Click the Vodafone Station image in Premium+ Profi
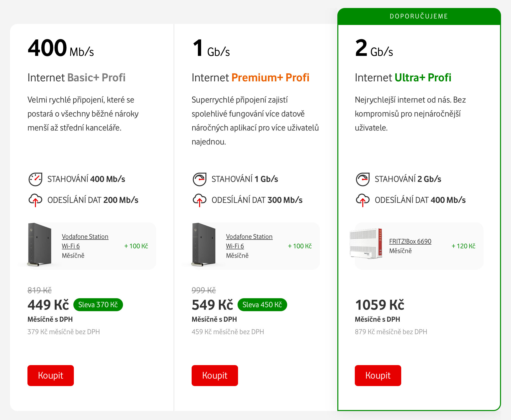511x420 pixels. [x=204, y=245]
